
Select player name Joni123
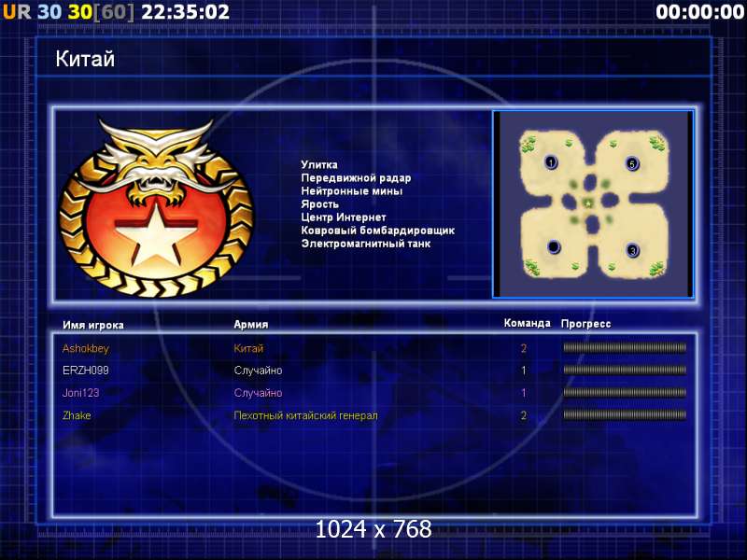81,393
